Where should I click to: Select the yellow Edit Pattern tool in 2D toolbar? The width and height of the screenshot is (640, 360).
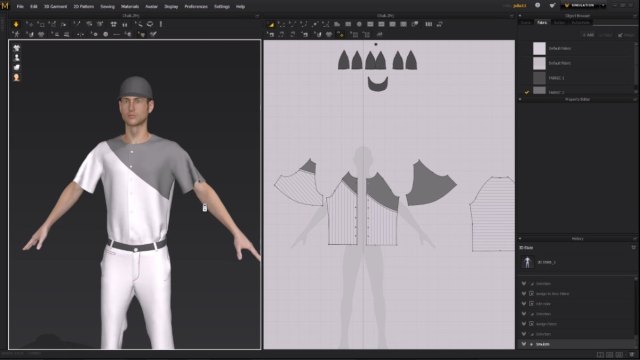click(271, 24)
